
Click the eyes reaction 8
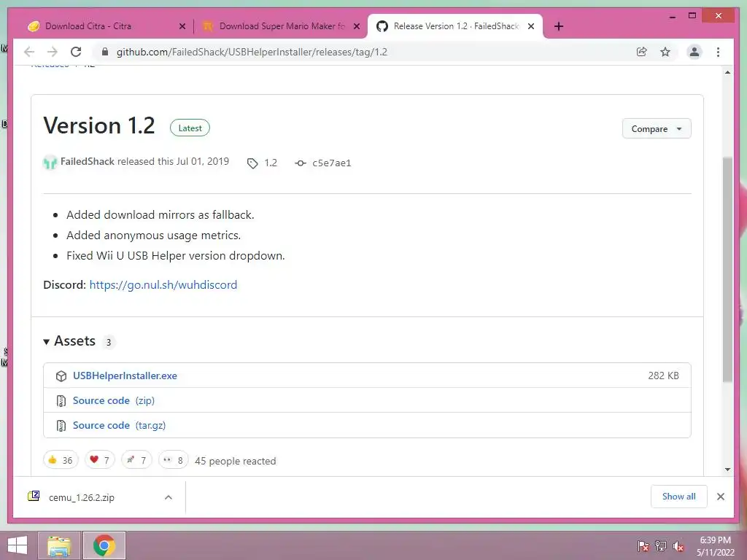pyautogui.click(x=174, y=460)
